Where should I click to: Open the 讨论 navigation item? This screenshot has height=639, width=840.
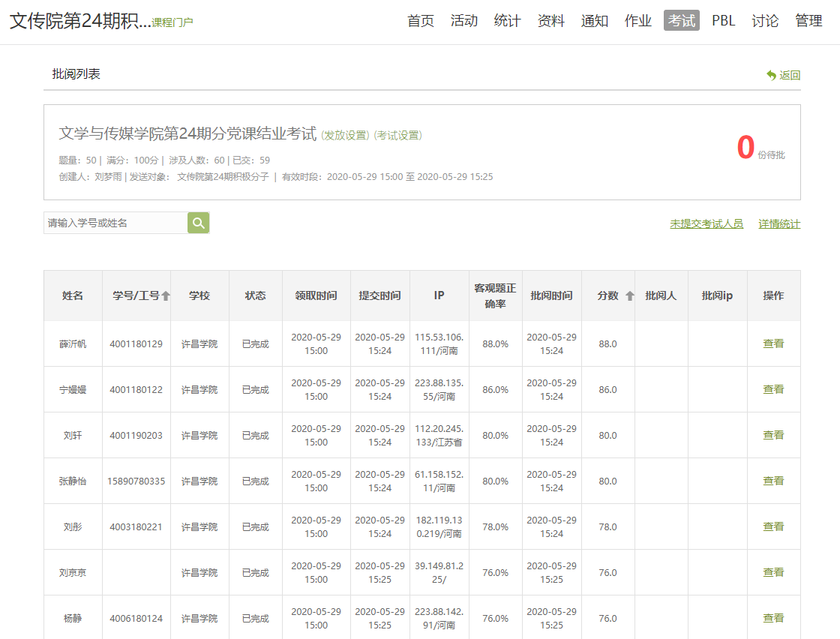coord(765,21)
